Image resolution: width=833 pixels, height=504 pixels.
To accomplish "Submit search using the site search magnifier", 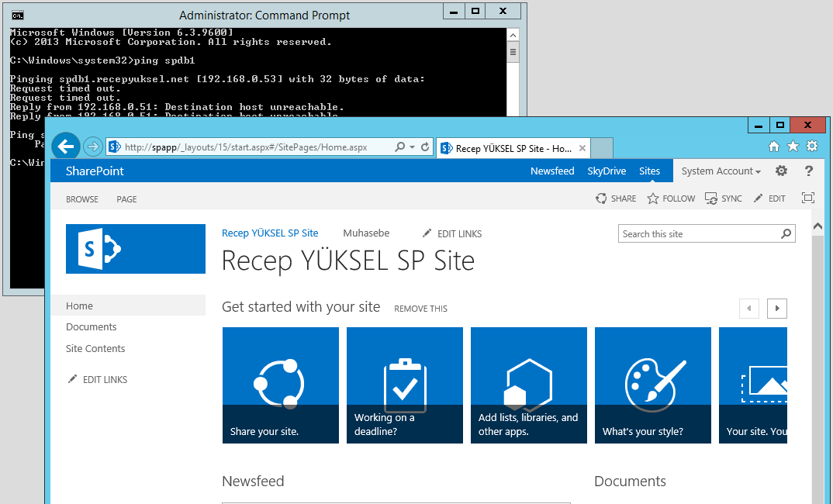I will [786, 233].
